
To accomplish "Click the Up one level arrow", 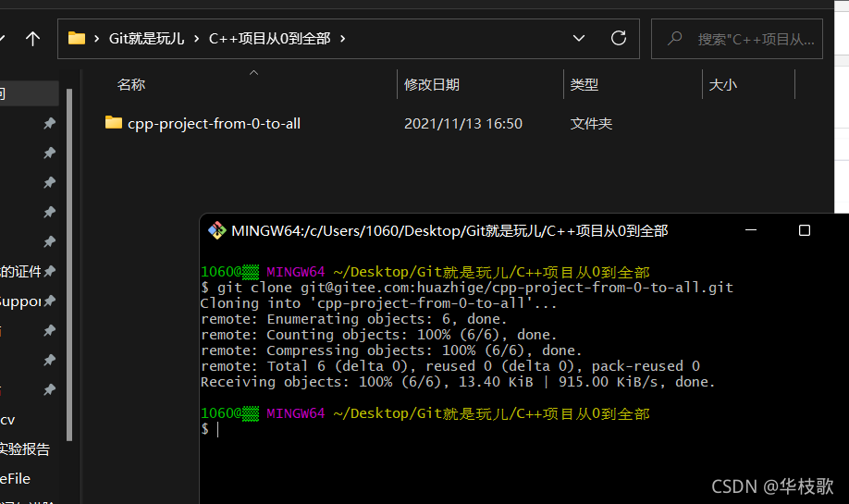I will pos(32,39).
